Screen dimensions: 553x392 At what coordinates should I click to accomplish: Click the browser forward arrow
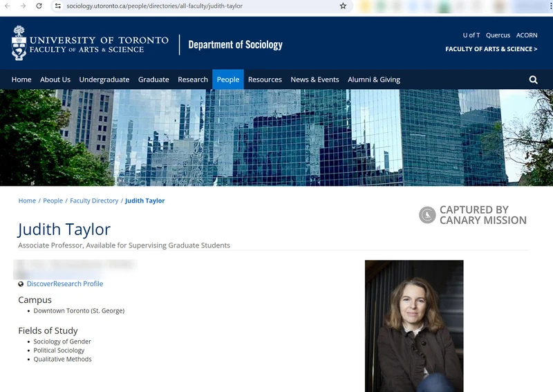[x=23, y=6]
